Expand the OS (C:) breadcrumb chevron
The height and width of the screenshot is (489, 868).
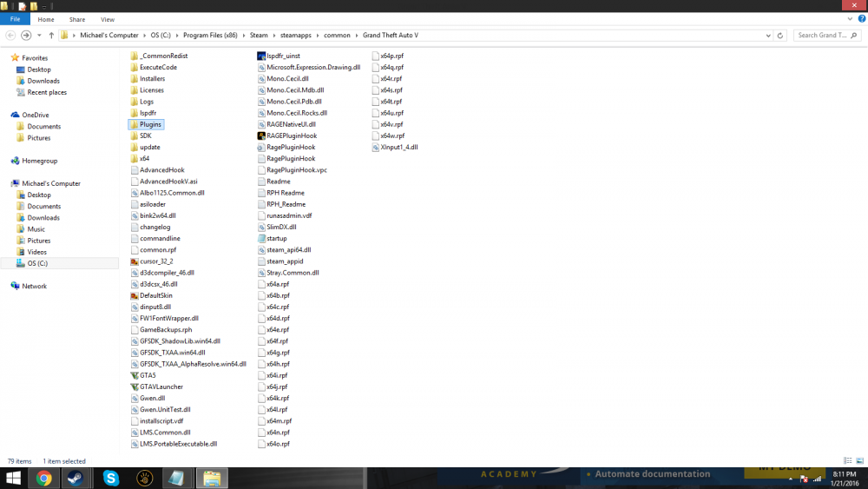tap(177, 36)
